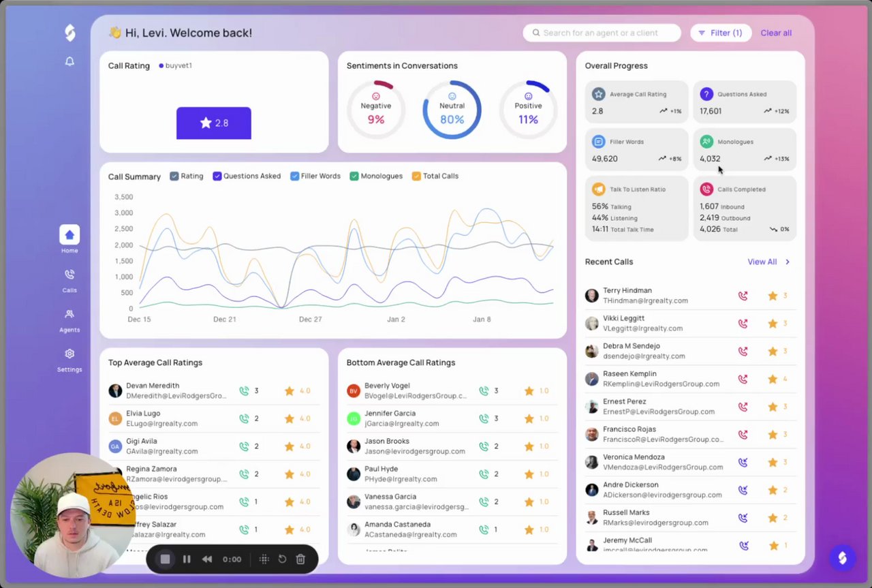The height and width of the screenshot is (588, 872).
Task: Click Jeremy McCall recent call row
Action: [x=691, y=544]
